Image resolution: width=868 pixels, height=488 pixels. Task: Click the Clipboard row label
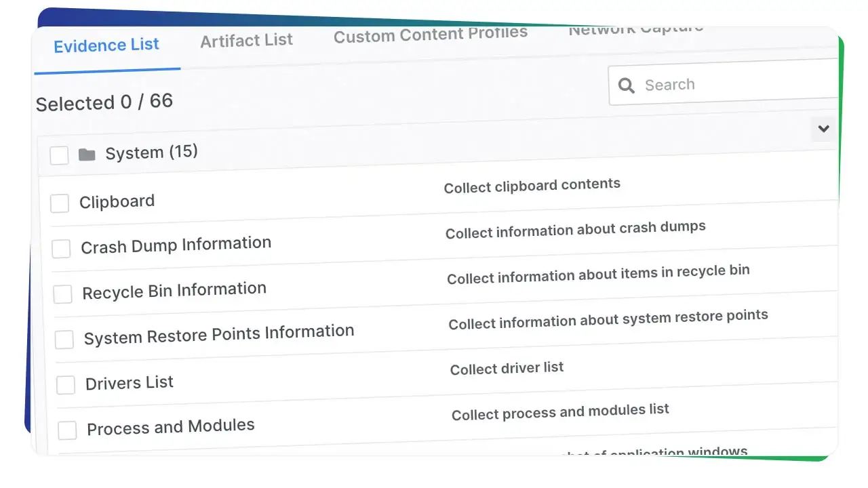point(117,201)
